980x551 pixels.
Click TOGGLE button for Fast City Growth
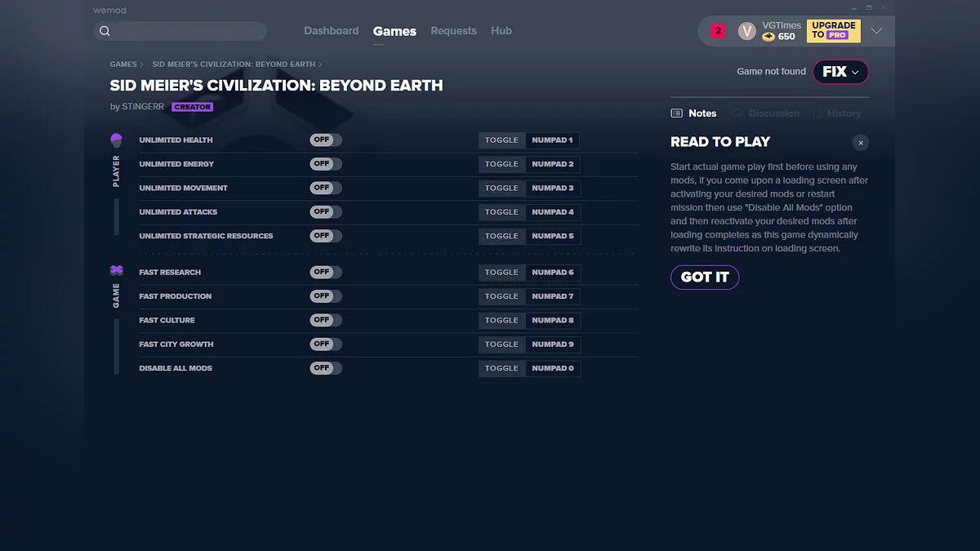pyautogui.click(x=501, y=344)
